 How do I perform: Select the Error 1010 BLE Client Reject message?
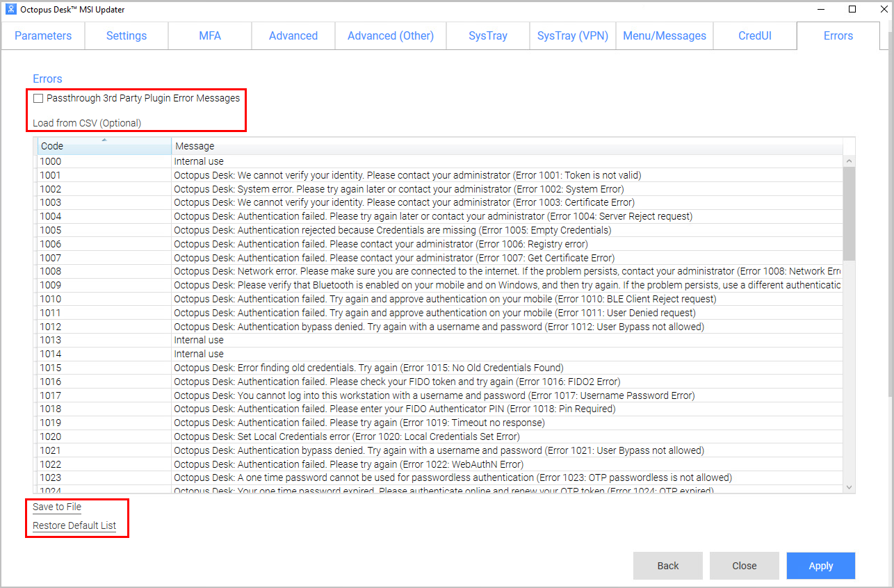(507, 299)
